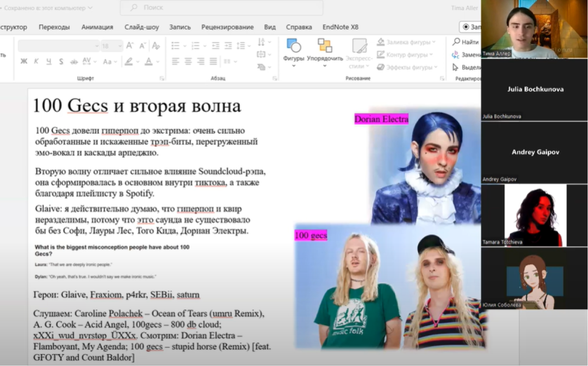The height and width of the screenshot is (366, 588).
Task: Click the increase font size icon
Action: 130,46
